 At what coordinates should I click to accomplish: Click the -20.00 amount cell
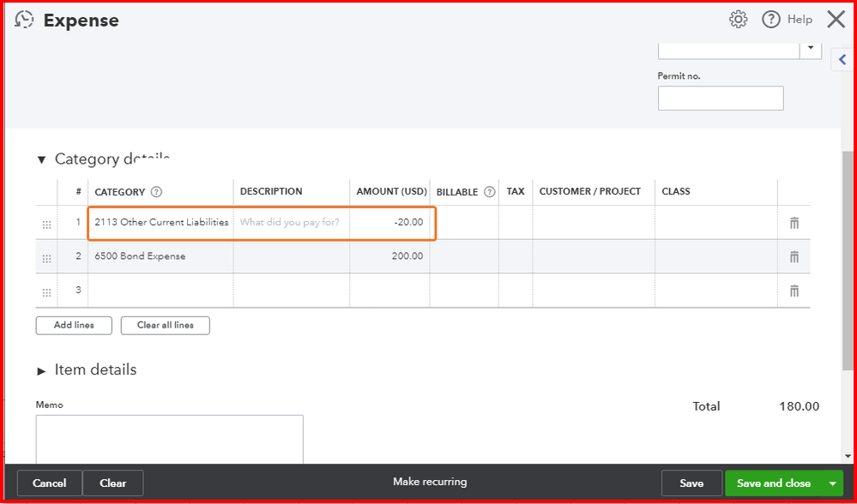pos(389,222)
